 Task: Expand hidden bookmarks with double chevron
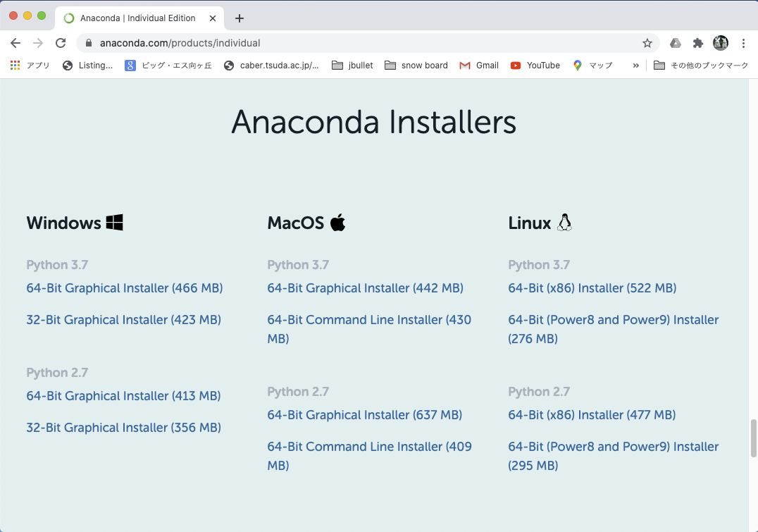[635, 66]
